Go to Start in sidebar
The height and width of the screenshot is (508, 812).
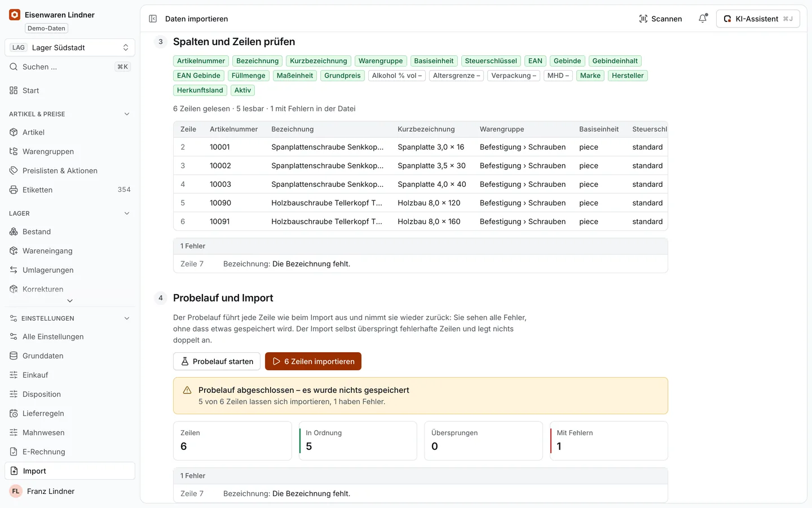coord(70,90)
